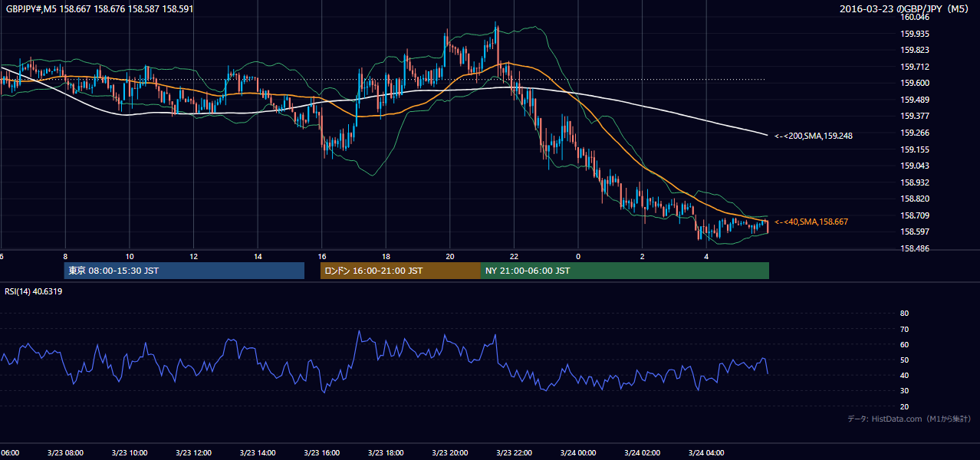Click bottom time axis label 3/24 00:00

pos(577,453)
